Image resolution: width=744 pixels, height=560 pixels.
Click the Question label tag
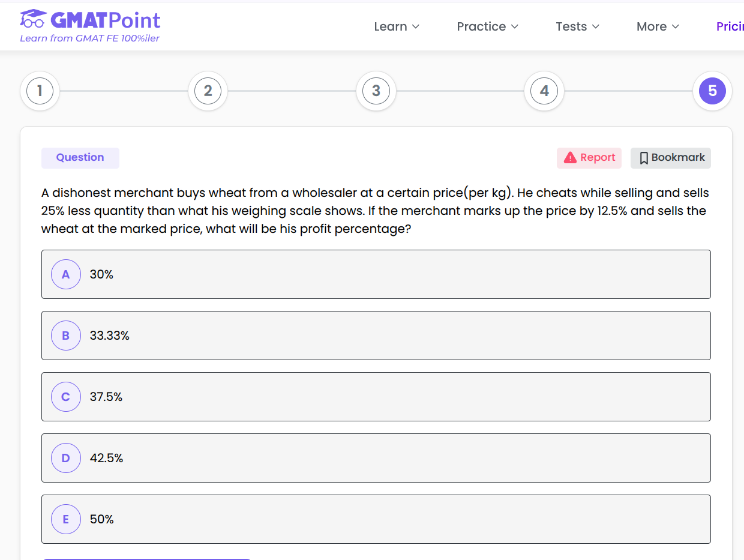pos(80,158)
